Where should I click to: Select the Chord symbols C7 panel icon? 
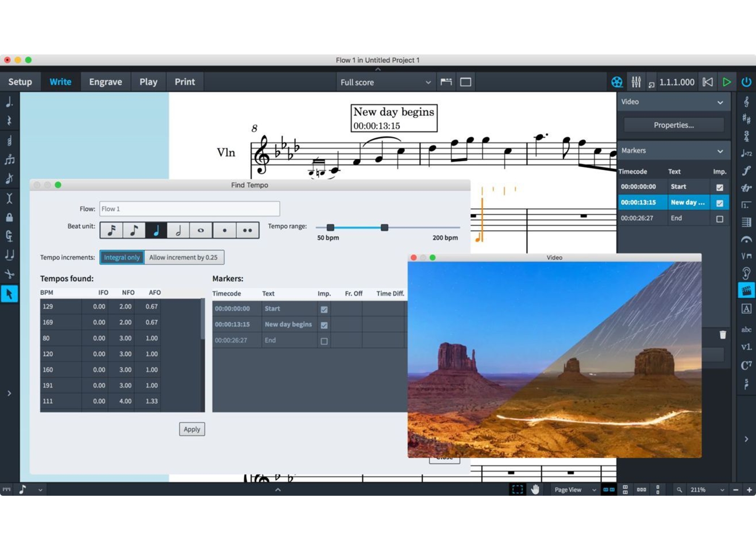click(746, 365)
